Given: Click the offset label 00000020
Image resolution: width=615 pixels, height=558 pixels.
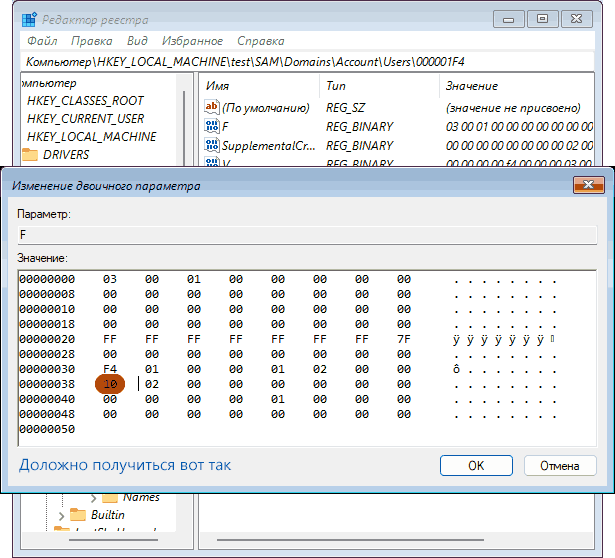Looking at the screenshot, I should point(47,339).
